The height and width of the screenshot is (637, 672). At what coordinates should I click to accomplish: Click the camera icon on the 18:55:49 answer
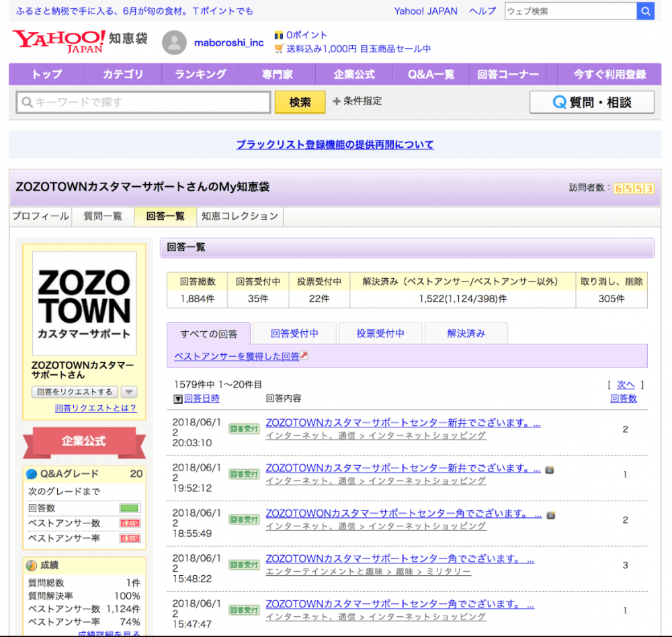tap(551, 515)
